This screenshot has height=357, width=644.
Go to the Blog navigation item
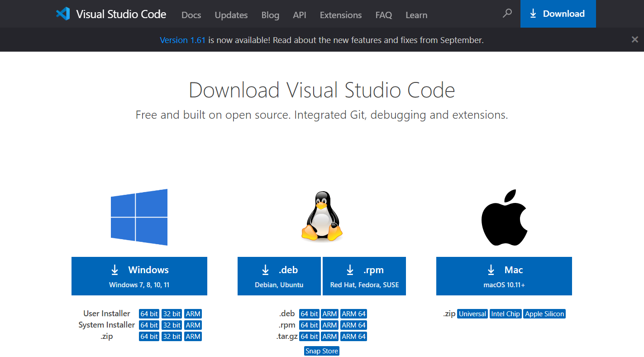[x=270, y=15]
